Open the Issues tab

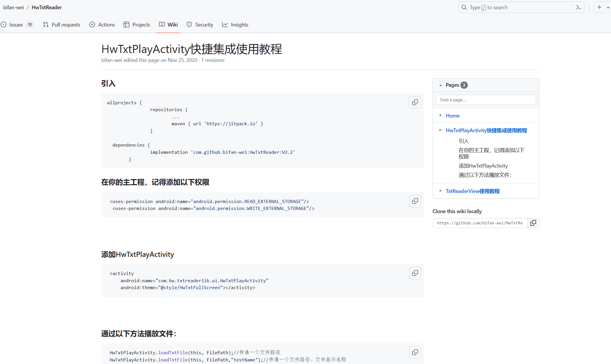tap(17, 25)
